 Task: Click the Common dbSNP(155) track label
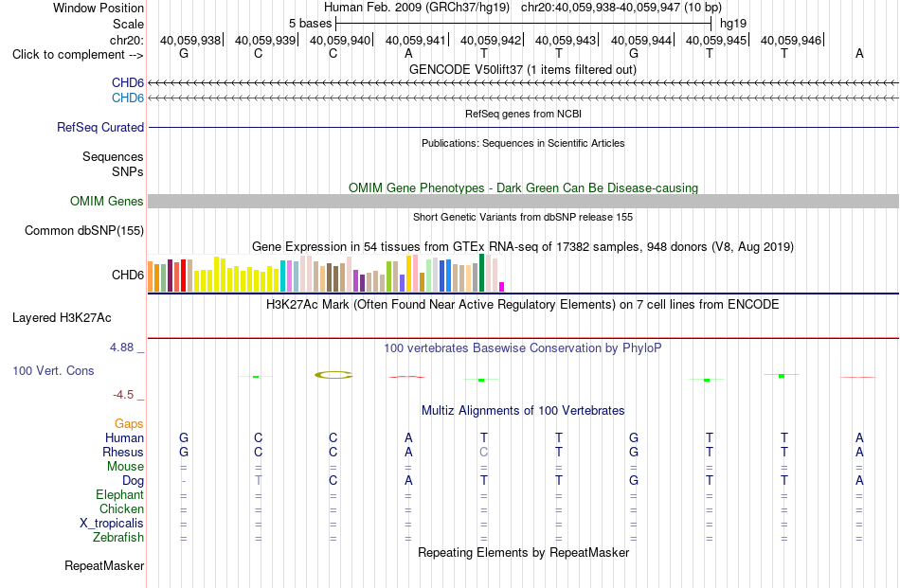point(83,231)
